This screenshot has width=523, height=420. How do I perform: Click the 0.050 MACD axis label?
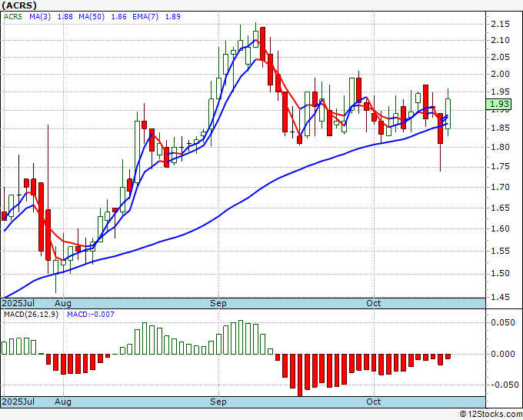click(503, 322)
